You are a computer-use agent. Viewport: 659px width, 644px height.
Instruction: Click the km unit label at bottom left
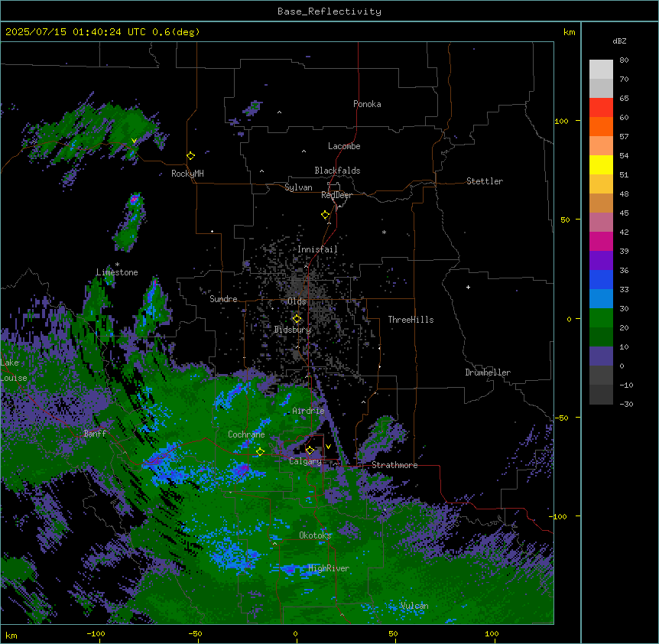click(11, 635)
